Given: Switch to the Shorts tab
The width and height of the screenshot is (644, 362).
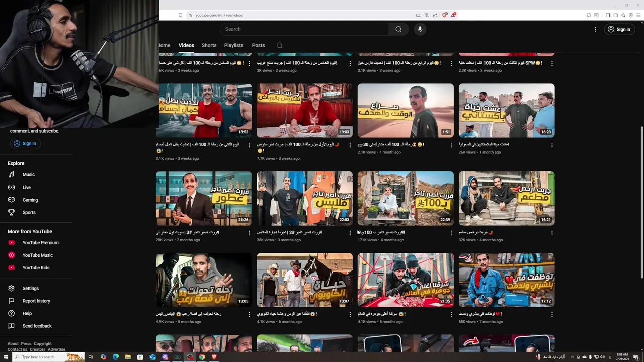Looking at the screenshot, I should 209,45.
